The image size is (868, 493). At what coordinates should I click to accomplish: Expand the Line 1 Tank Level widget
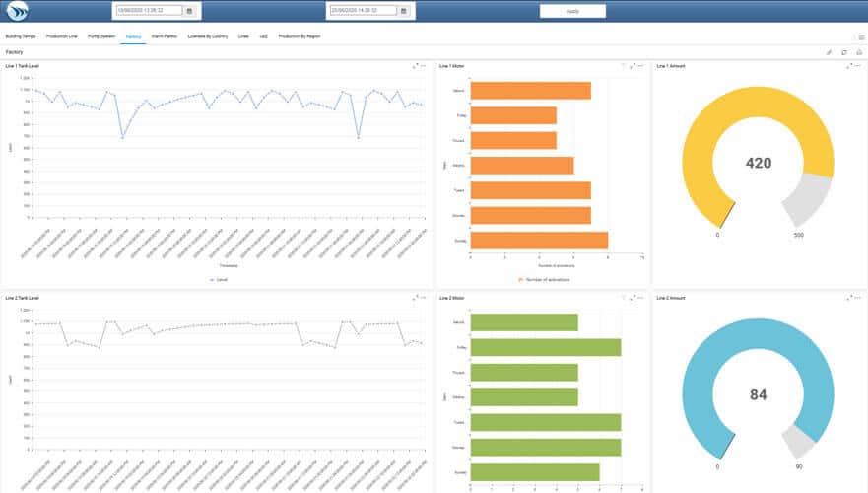pos(415,66)
